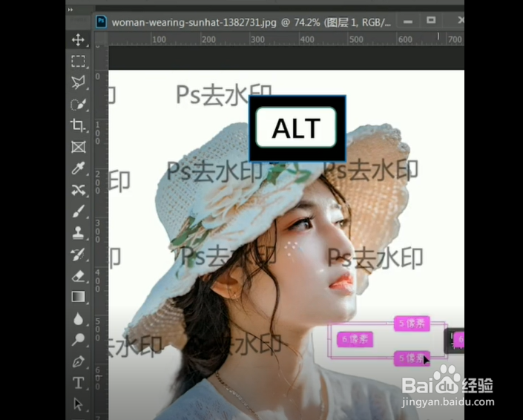523x420 pixels.
Task: Click the horizontal ruler at 300
Action: [257, 39]
